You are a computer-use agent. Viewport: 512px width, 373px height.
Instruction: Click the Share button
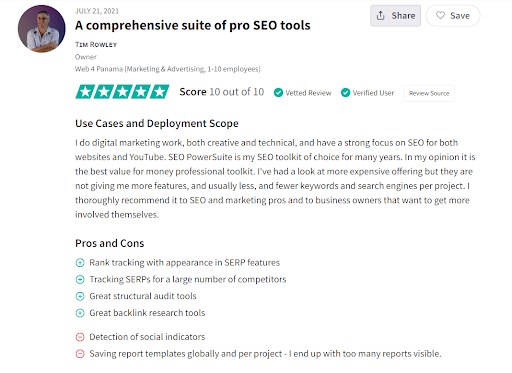pos(395,16)
